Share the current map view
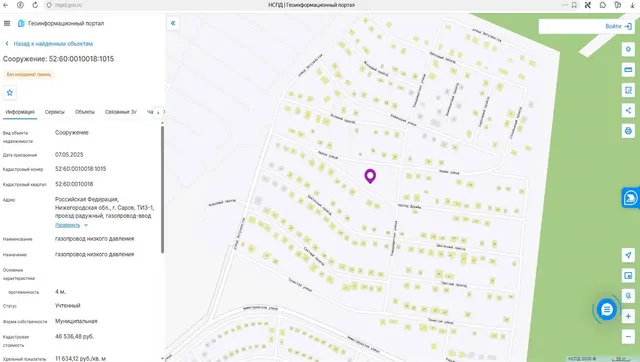This screenshot has height=362, width=640. click(628, 110)
